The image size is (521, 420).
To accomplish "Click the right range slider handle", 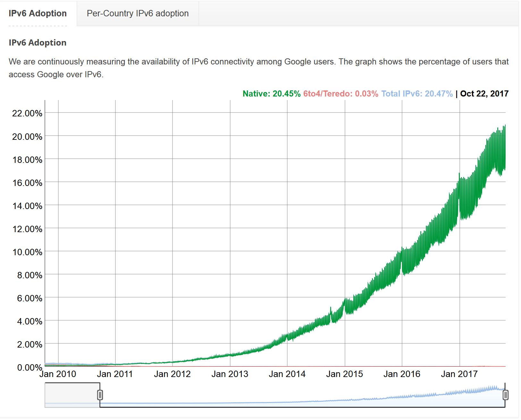I will coord(506,395).
